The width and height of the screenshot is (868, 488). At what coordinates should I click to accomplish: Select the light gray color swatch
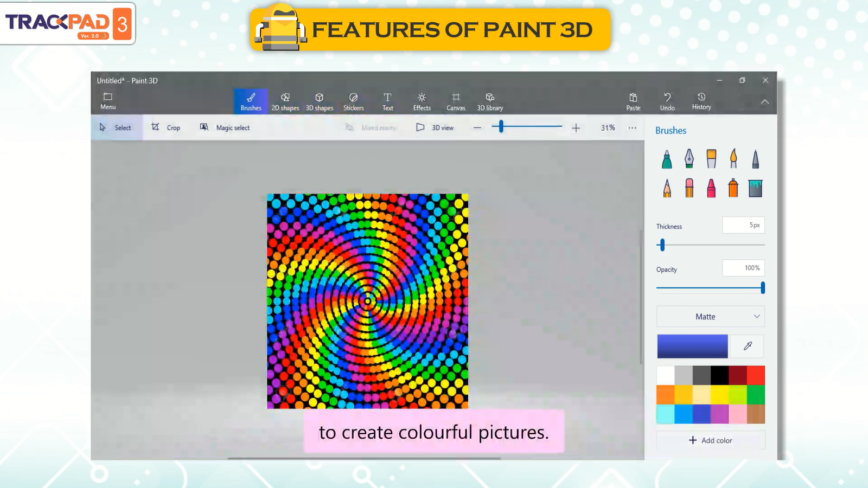684,375
